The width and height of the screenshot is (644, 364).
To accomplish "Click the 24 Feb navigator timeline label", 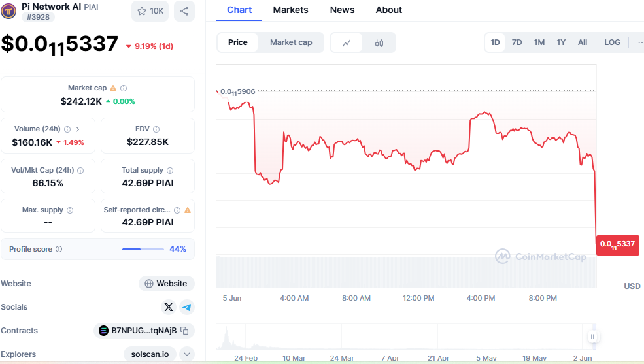I will point(246,358).
